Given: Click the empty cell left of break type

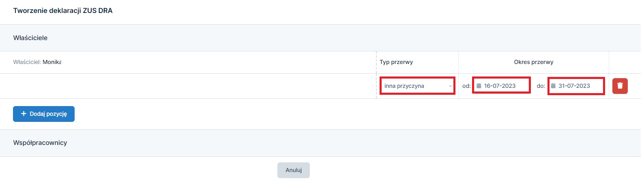Looking at the screenshot, I should (x=188, y=86).
